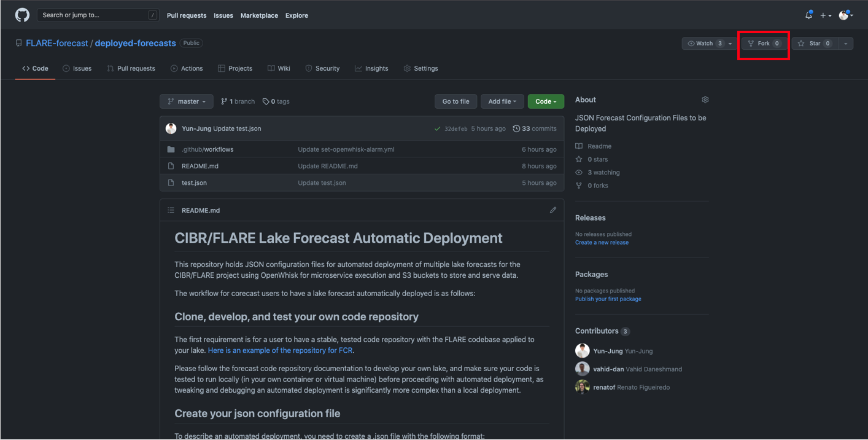Click the Public visibility badge
Viewport: 868px width, 440px height.
click(192, 43)
